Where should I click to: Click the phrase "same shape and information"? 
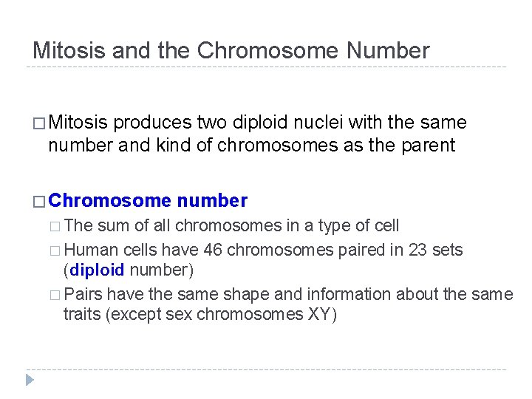pos(256,294)
